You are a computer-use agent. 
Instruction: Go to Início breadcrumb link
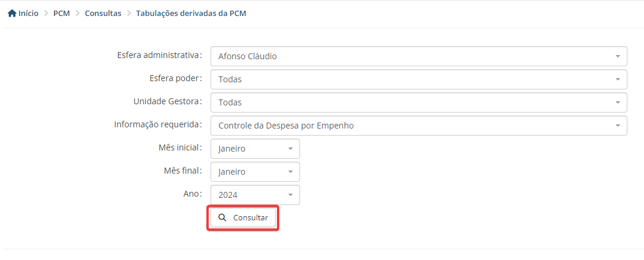[28, 14]
